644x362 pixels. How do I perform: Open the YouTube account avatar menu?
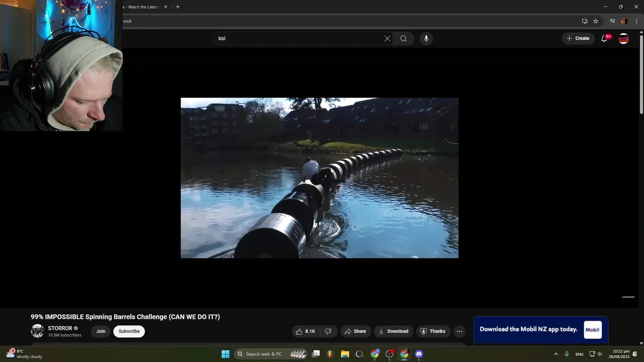click(x=623, y=38)
